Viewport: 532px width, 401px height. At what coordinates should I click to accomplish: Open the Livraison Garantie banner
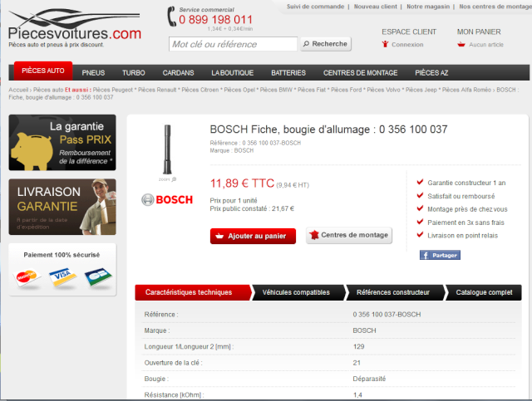click(x=62, y=207)
